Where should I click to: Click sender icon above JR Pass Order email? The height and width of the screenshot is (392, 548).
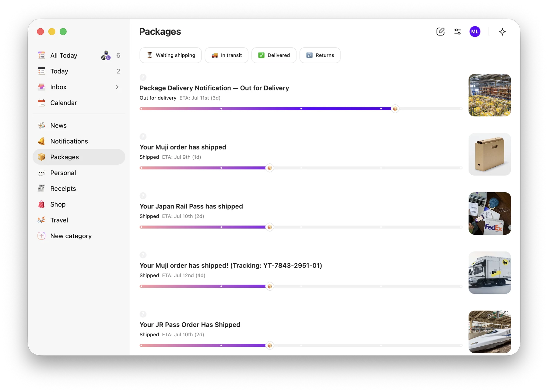pos(143,314)
